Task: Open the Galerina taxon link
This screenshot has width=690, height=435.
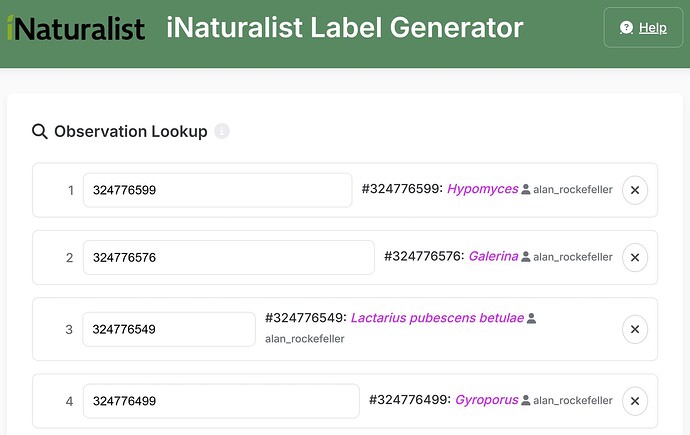Action: 493,256
